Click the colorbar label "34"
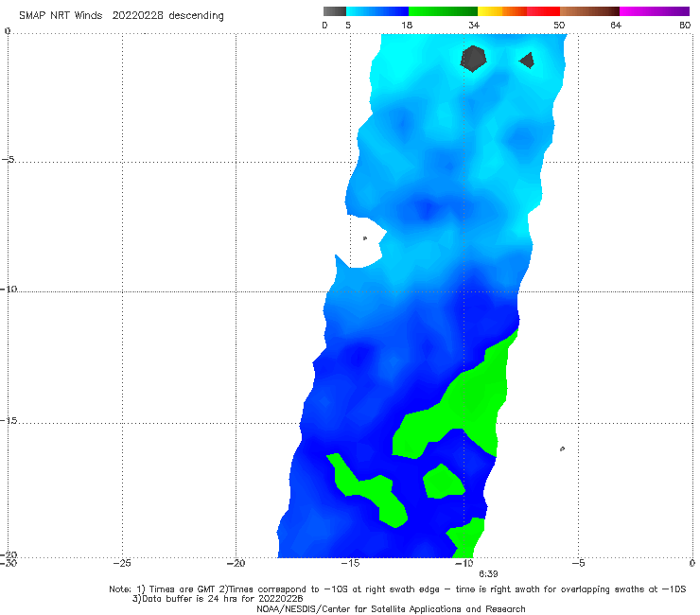 point(474,26)
